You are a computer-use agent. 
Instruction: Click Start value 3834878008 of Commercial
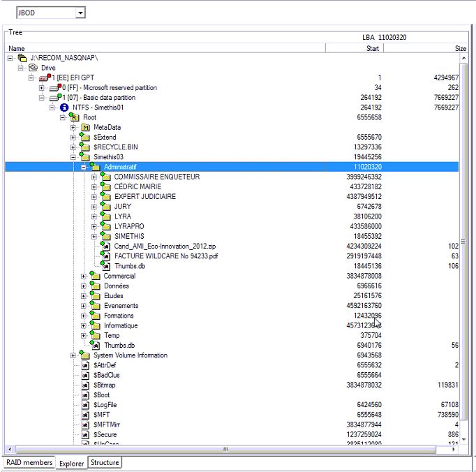click(364, 276)
